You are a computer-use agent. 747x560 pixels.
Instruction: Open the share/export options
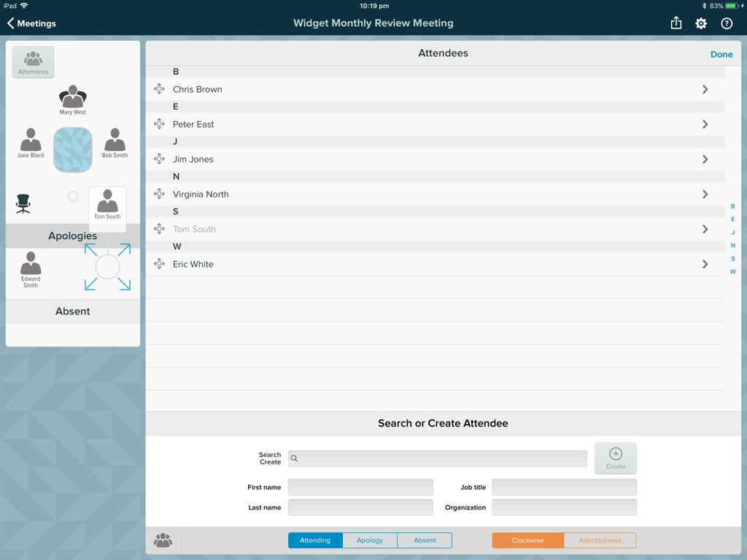(676, 23)
